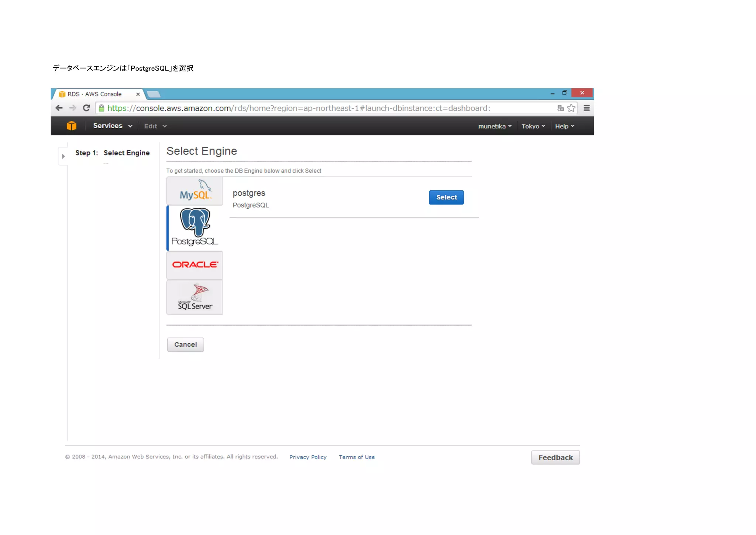Click the Cancel button
This screenshot has height=535, width=756.
pyautogui.click(x=185, y=344)
